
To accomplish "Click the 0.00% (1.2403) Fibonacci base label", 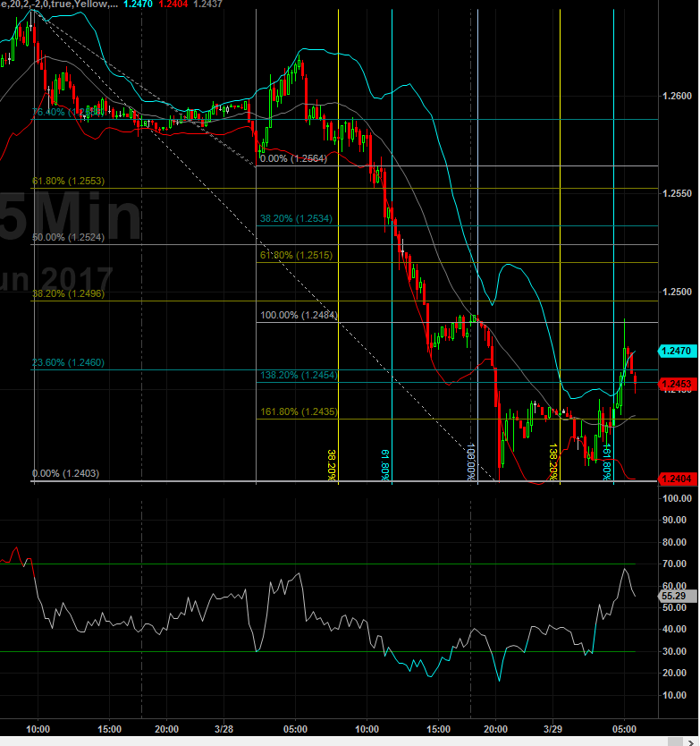I will (65, 474).
